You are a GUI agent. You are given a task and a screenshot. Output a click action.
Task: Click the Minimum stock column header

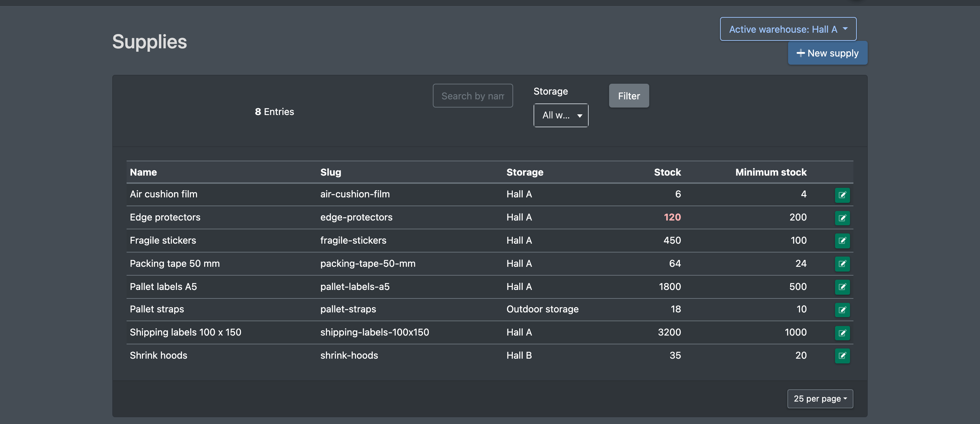pos(771,172)
